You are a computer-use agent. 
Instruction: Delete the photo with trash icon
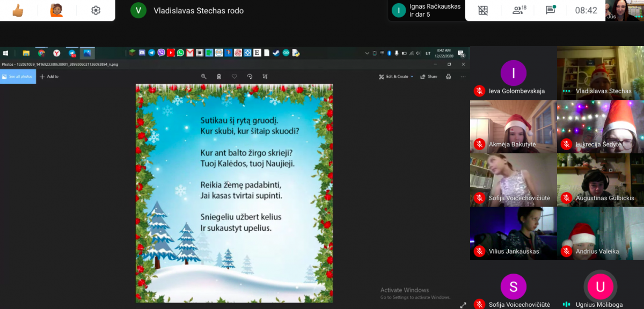[219, 77]
